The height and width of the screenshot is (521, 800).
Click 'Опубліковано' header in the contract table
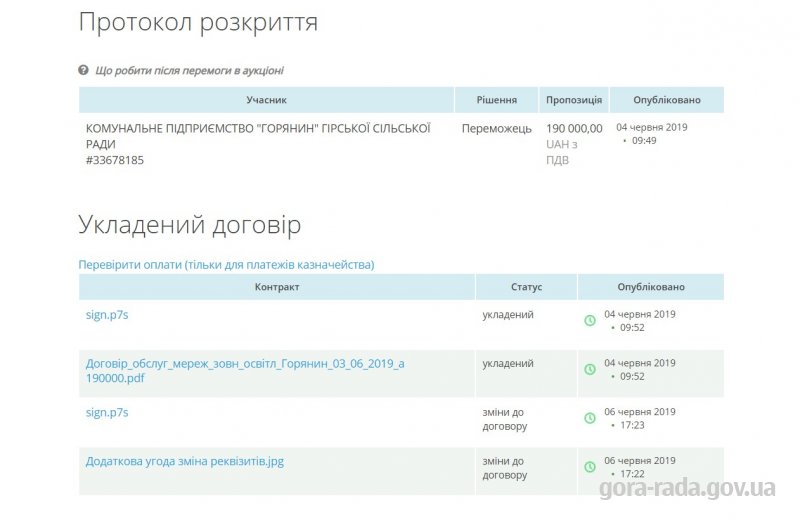pos(651,287)
